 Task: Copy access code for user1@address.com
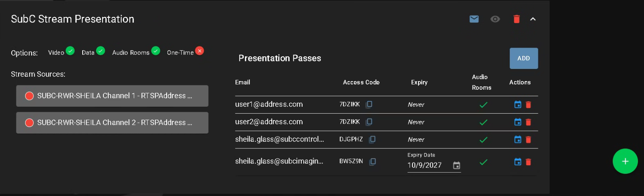click(369, 105)
